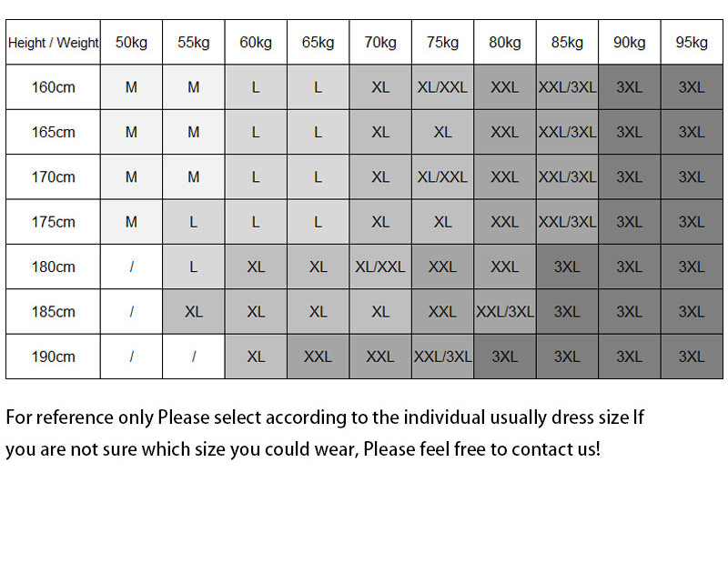Select the 95kg column header

pyautogui.click(x=692, y=43)
